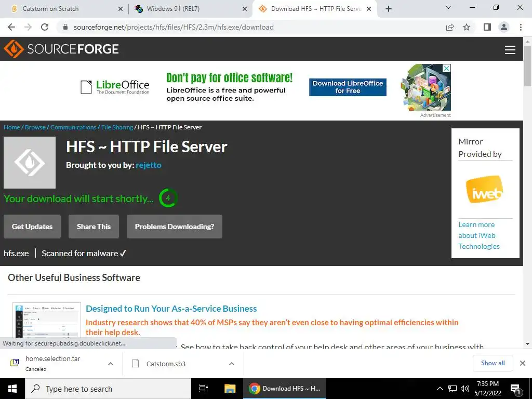532x399 pixels.
Task: Reload the page with refresh icon
Action: coord(45,27)
